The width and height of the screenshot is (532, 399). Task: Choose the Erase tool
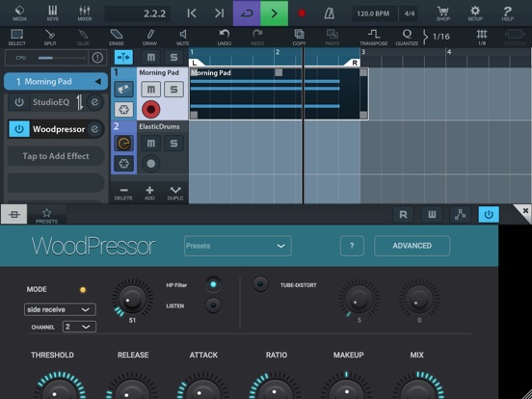tap(117, 37)
